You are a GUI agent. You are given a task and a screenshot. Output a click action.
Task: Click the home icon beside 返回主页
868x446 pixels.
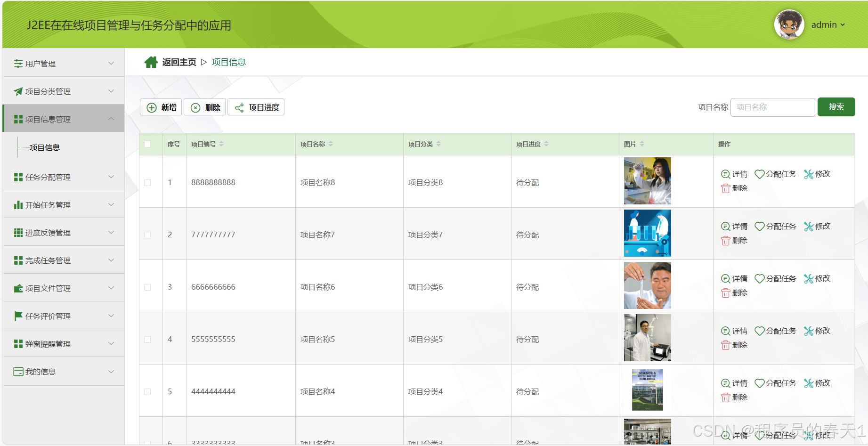(x=151, y=62)
